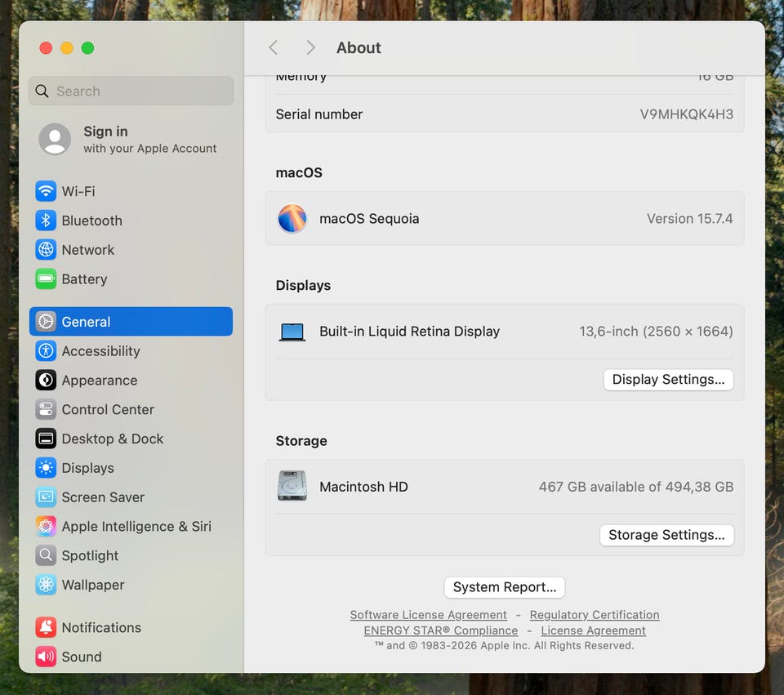Select the Appearance icon

46,381
